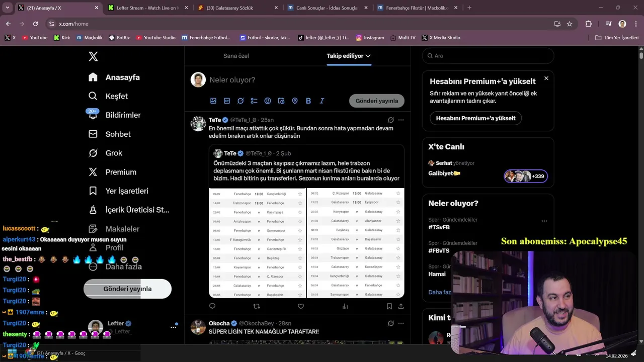Open Okocha's profile avatar

pos(198,327)
